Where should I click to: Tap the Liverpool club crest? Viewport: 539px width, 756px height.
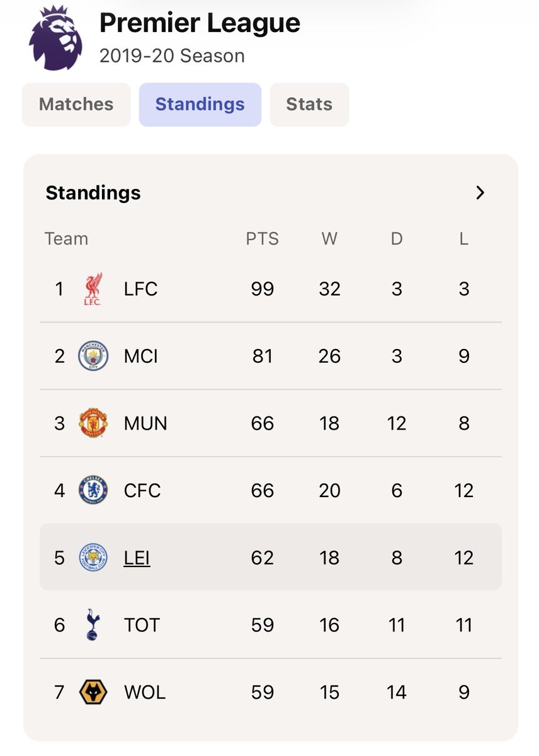(93, 289)
